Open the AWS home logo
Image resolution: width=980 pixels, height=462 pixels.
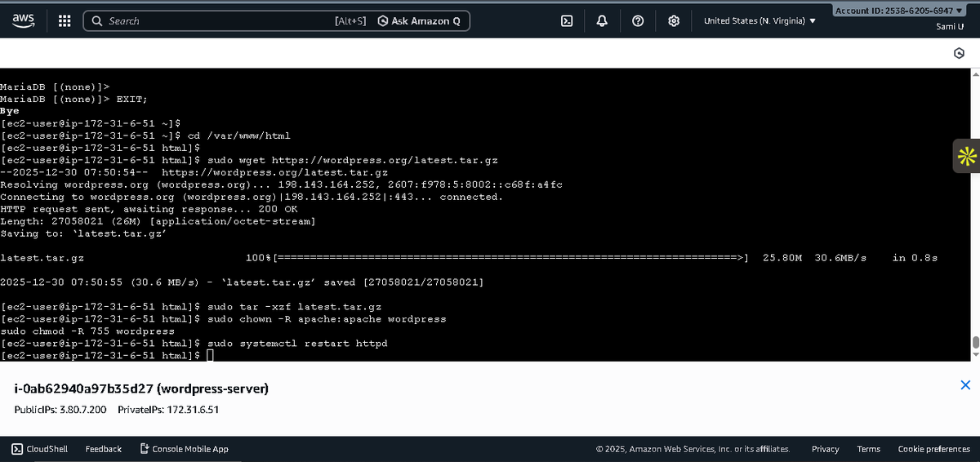pos(22,20)
